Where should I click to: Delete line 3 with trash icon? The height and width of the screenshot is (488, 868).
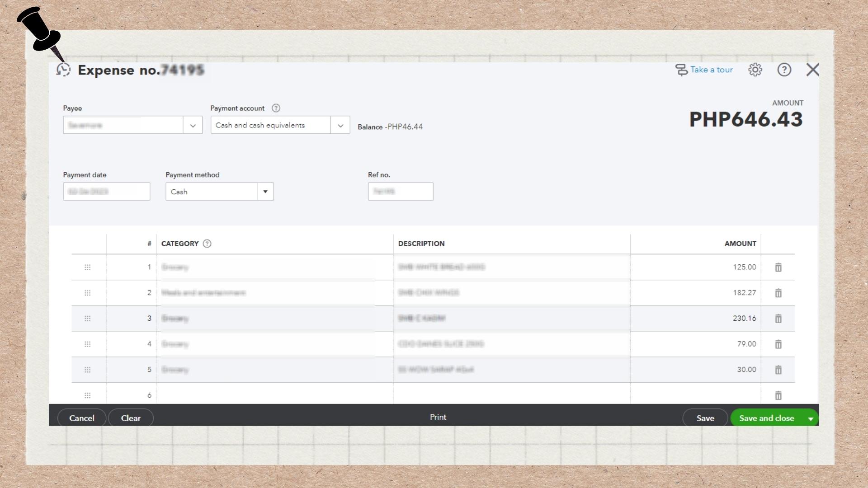click(x=778, y=319)
